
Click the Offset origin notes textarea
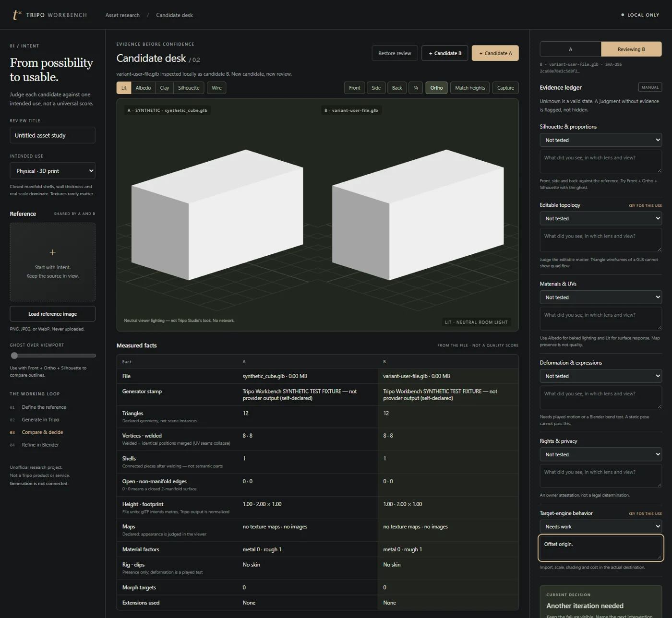(x=601, y=548)
